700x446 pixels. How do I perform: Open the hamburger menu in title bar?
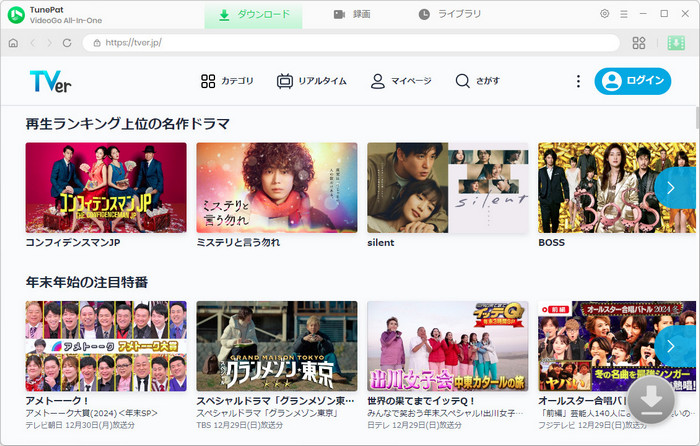pyautogui.click(x=624, y=14)
